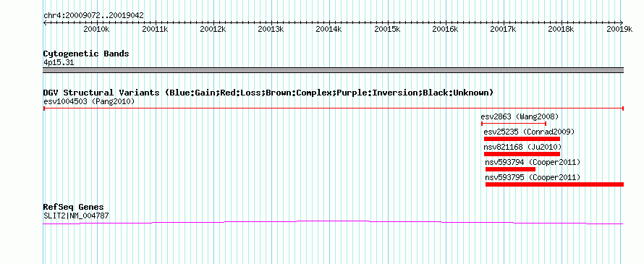Click the gray 4p15.31 cytoband bar

333,70
